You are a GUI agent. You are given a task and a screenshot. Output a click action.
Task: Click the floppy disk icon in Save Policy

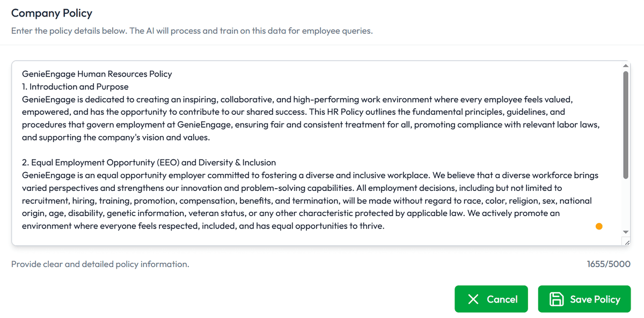557,299
